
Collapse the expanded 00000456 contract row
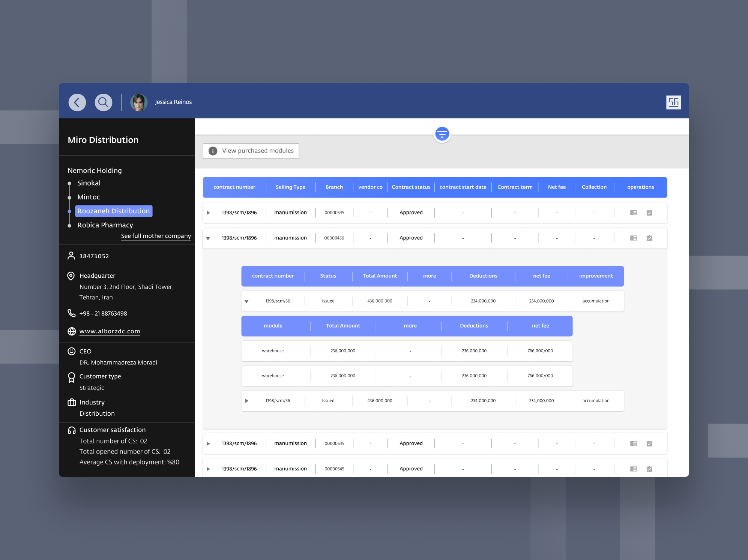tap(208, 238)
